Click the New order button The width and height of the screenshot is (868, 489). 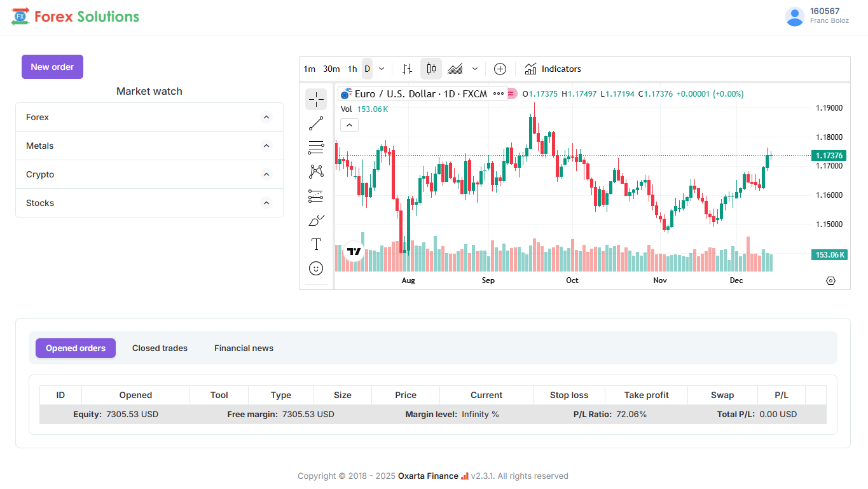point(52,67)
